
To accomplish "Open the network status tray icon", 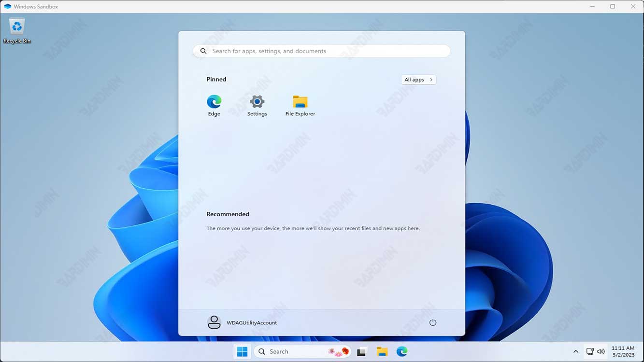I will click(x=590, y=351).
